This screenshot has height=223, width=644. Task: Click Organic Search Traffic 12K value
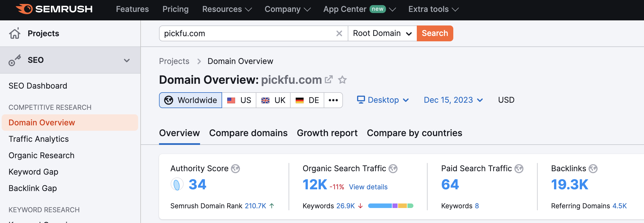click(x=315, y=185)
